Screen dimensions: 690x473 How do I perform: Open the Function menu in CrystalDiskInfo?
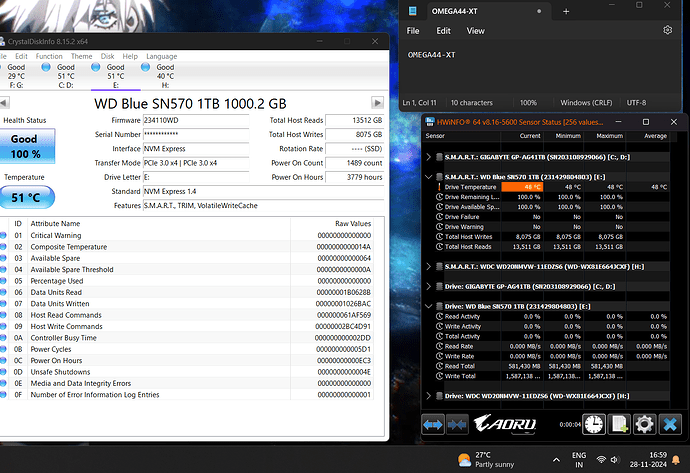(x=49, y=56)
